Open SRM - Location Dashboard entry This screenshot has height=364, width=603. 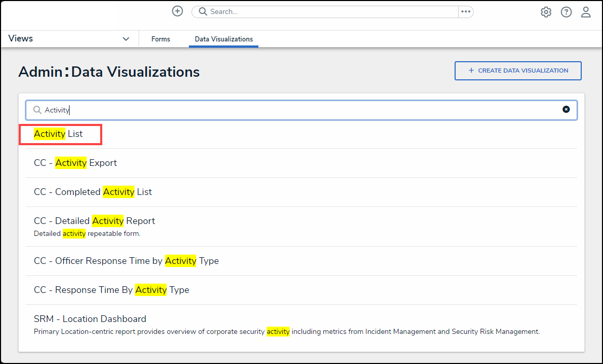click(x=90, y=319)
